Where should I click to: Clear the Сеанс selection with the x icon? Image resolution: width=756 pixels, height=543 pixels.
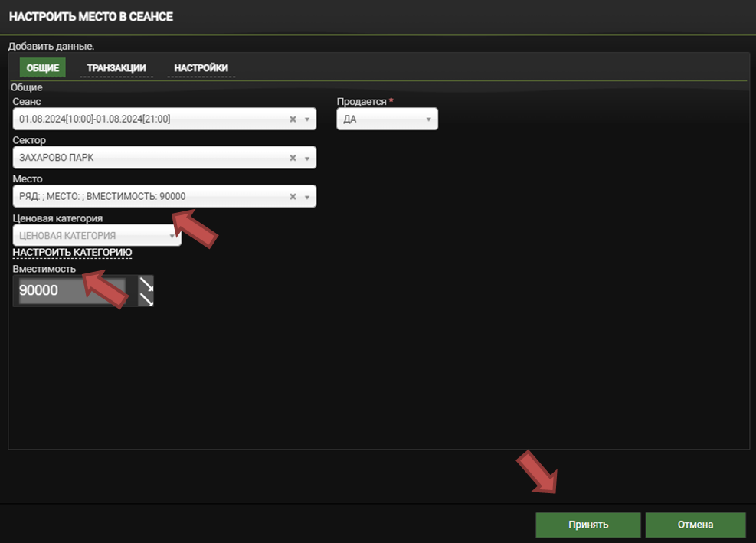292,119
